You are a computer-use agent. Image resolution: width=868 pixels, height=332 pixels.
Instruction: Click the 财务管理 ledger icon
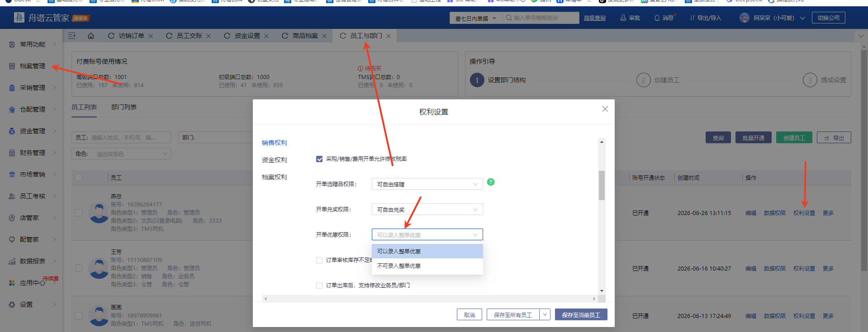[x=12, y=153]
